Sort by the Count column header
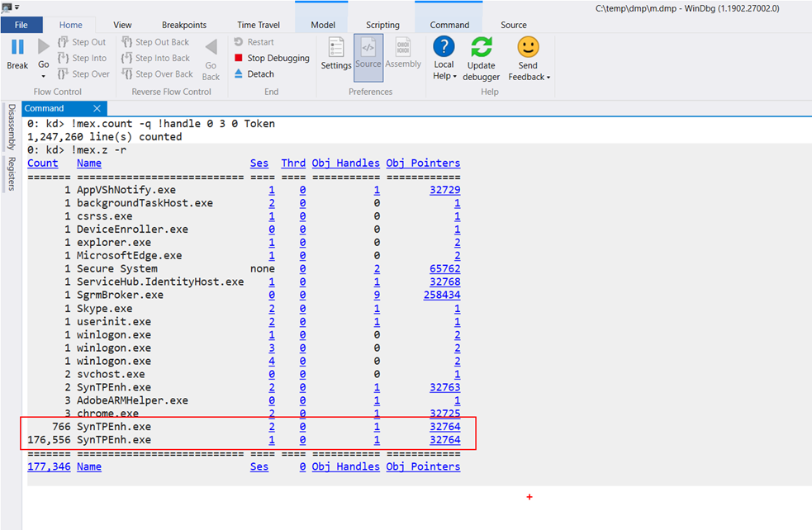The width and height of the screenshot is (812, 530). coord(42,163)
